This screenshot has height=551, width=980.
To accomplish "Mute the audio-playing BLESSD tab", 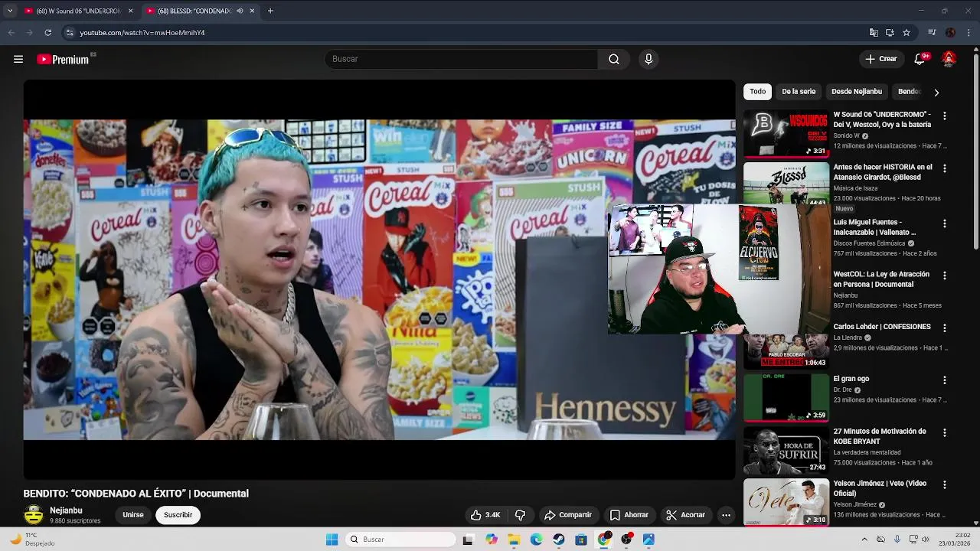I will point(240,11).
